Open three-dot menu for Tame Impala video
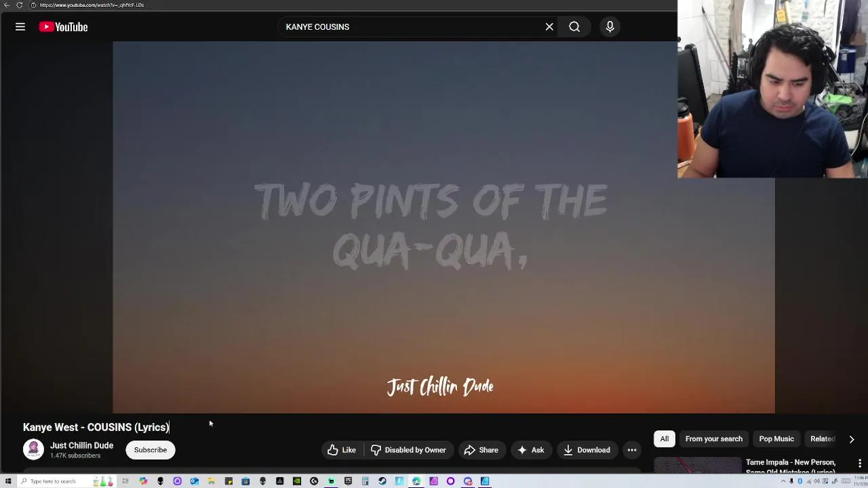Viewport: 868px width, 488px height. [860, 464]
